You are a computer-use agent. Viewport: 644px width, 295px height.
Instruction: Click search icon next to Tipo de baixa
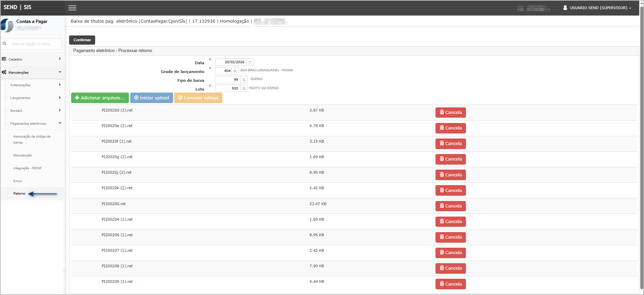[x=244, y=80]
